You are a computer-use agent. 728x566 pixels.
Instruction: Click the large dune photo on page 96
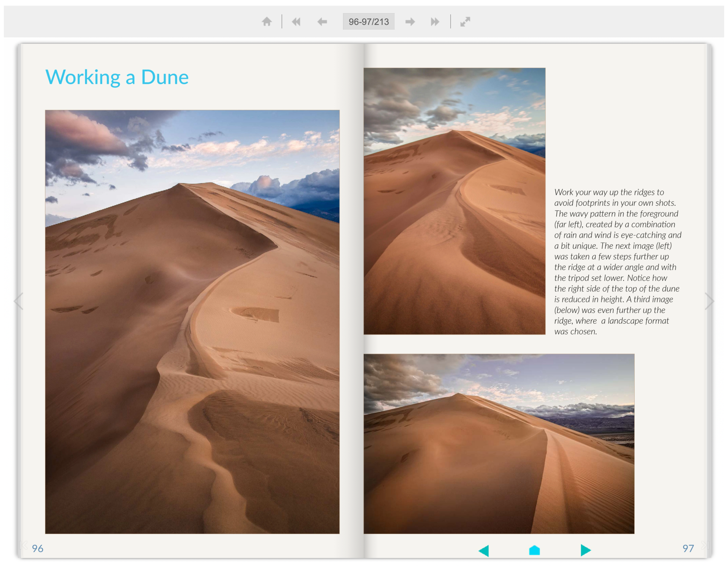tap(192, 322)
